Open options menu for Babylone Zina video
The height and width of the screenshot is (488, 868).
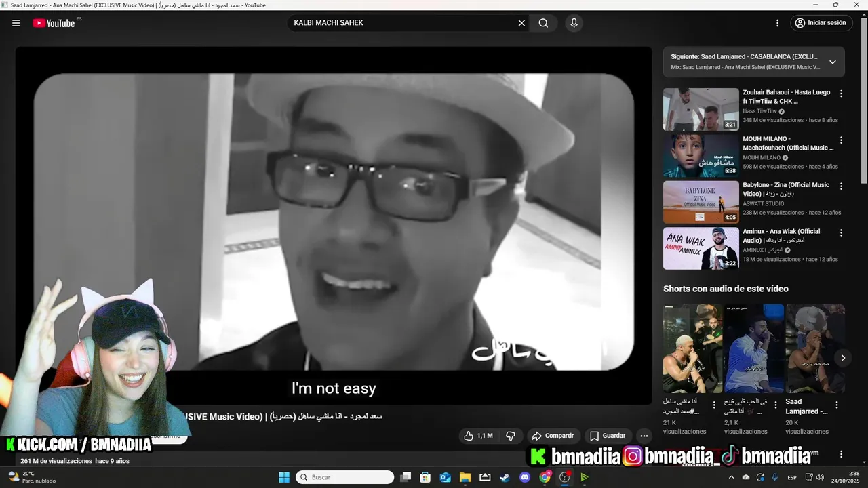pos(842,186)
